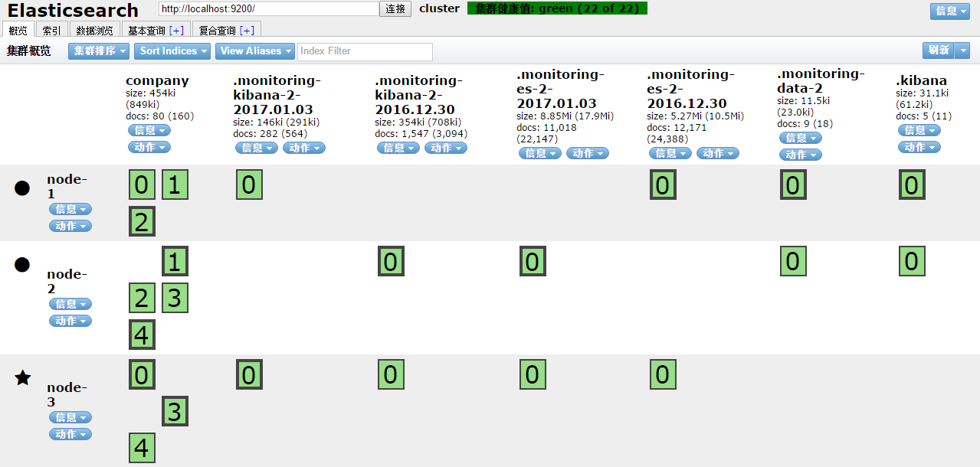Open 信息 dropdown for node-2
This screenshot has height=467, width=980.
pos(70,304)
